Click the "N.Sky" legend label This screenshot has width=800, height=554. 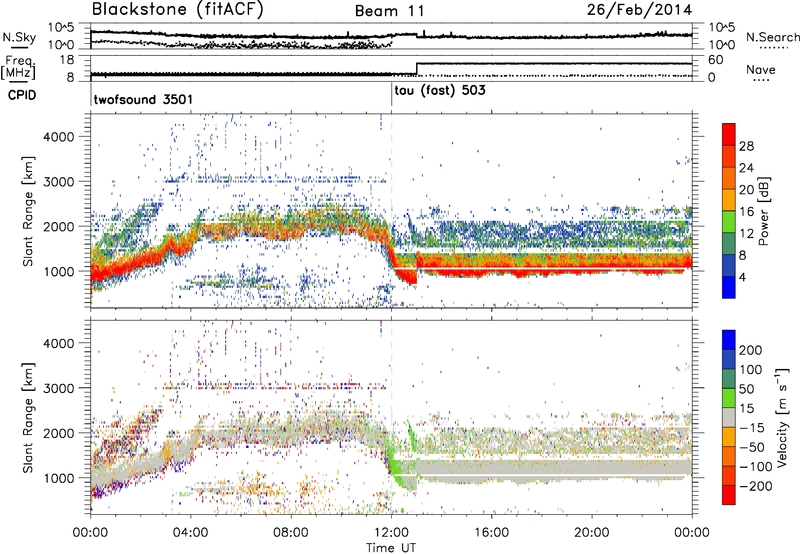click(19, 37)
